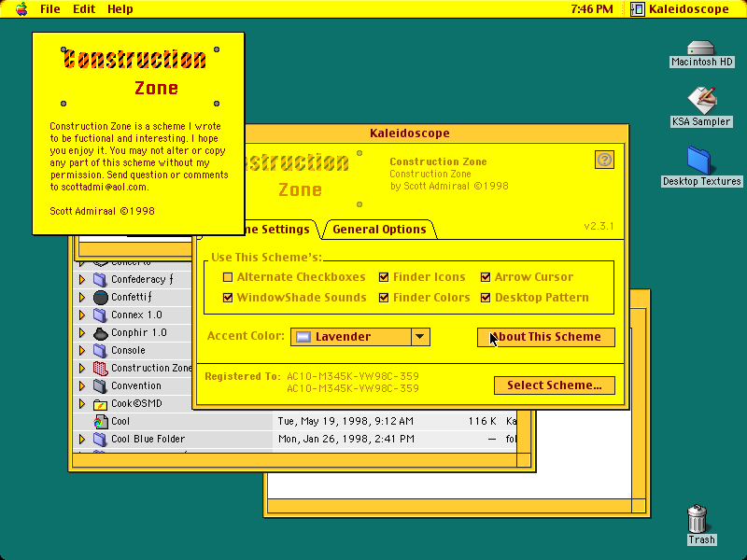Click the date Tue, May 19, 1998, 9:12 AM
This screenshot has height=560, width=747.
345,422
